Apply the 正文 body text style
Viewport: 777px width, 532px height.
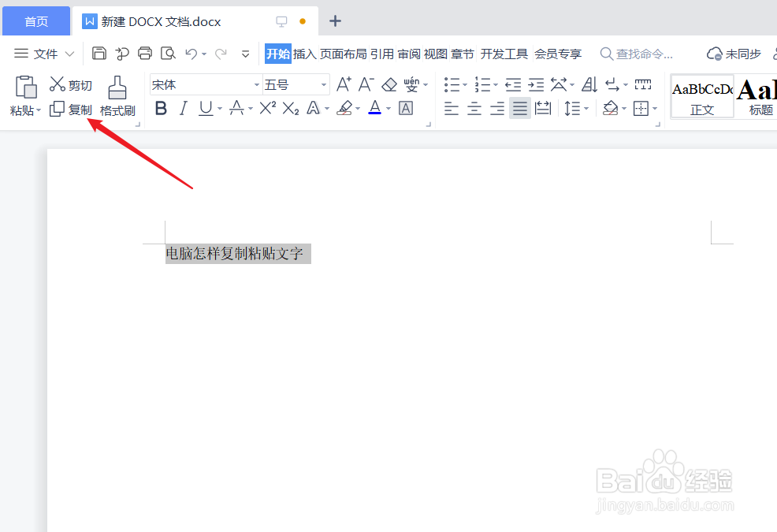point(702,97)
